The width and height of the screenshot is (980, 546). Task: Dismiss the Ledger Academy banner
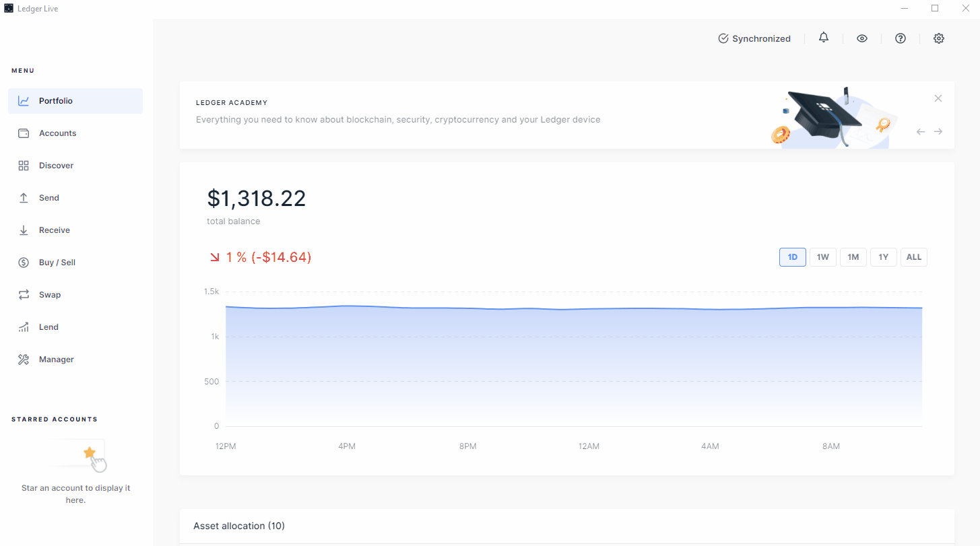[x=938, y=98]
